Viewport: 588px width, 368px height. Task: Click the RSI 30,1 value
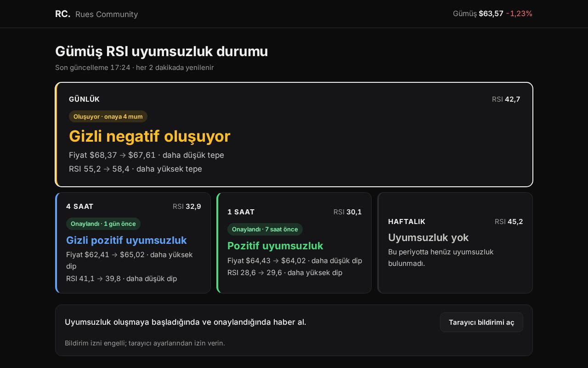[x=348, y=212]
